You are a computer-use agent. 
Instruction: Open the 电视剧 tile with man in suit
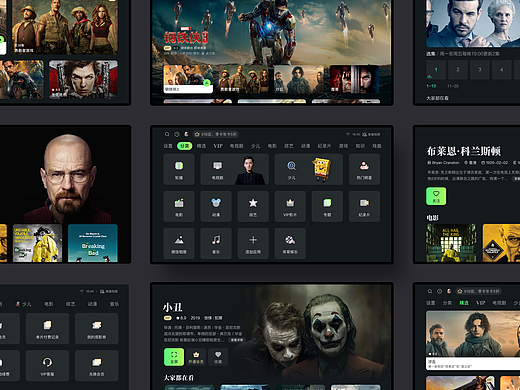coord(235,169)
